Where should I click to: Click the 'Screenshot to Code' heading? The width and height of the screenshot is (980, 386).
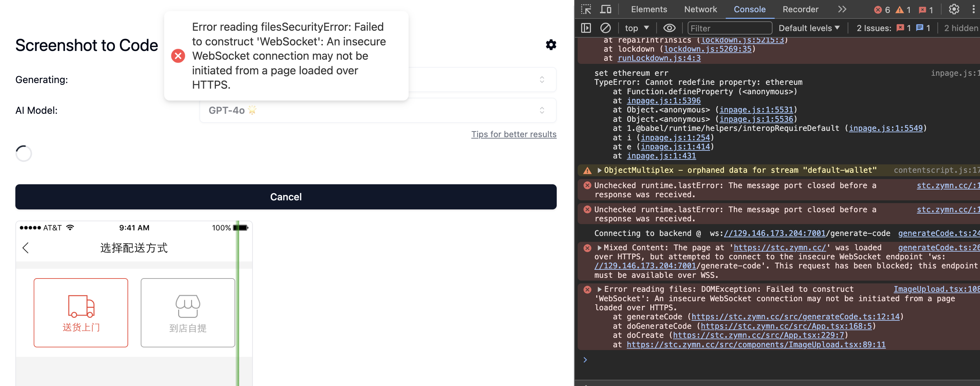(x=86, y=45)
